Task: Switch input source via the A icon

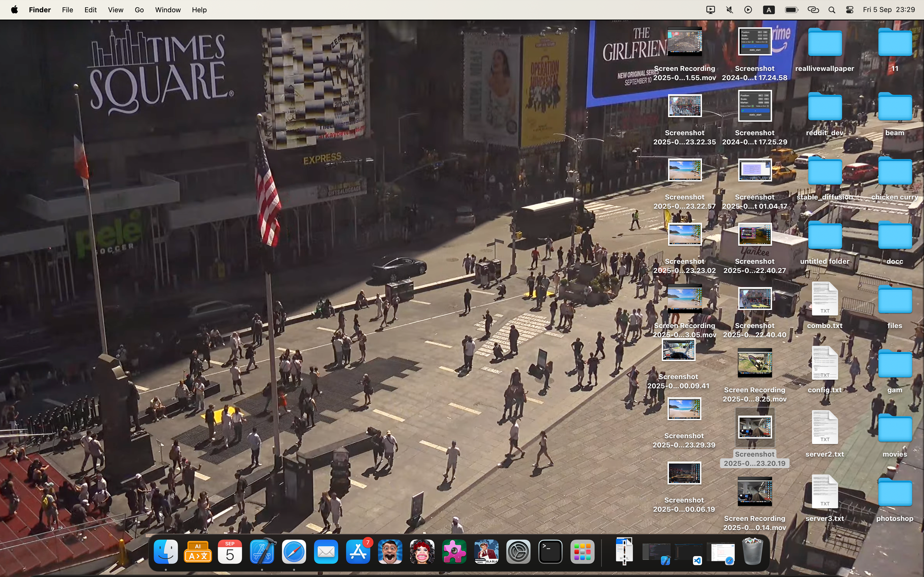Action: coord(769,10)
